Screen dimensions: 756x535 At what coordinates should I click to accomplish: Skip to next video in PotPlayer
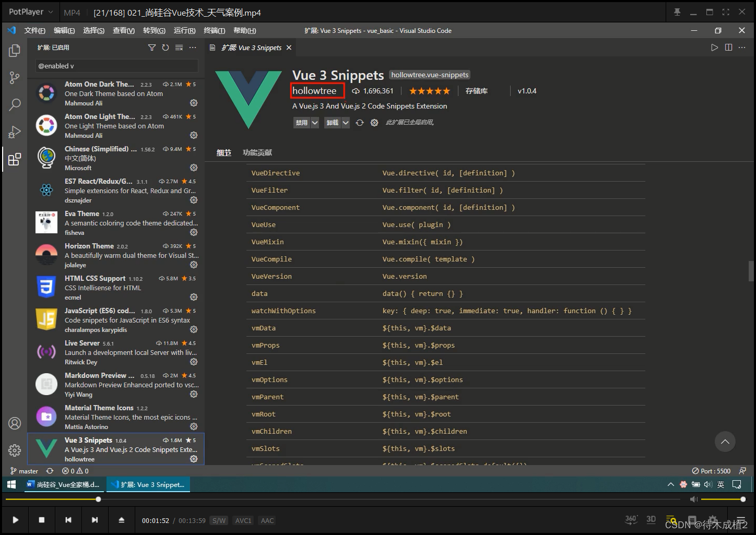coord(95,520)
